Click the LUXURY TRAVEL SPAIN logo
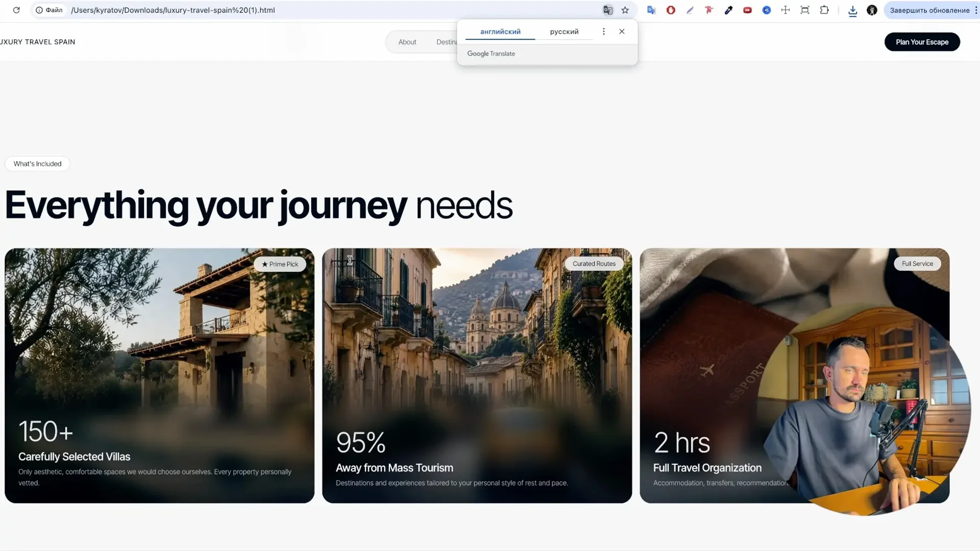This screenshot has height=551, width=980. pyautogui.click(x=37, y=42)
